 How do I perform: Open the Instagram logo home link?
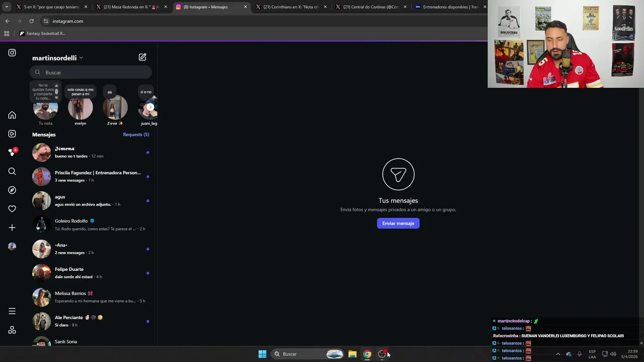pos(12,53)
